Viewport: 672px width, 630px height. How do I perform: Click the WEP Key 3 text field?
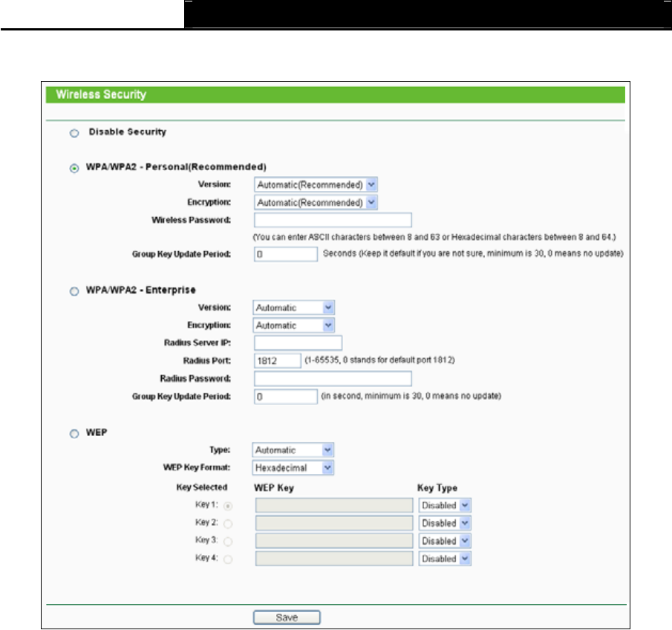tap(334, 541)
